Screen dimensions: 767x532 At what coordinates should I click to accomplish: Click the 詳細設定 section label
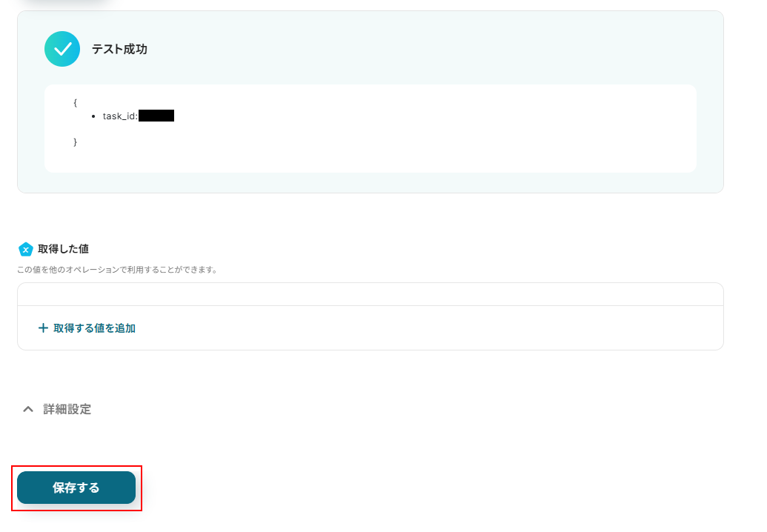click(x=67, y=409)
